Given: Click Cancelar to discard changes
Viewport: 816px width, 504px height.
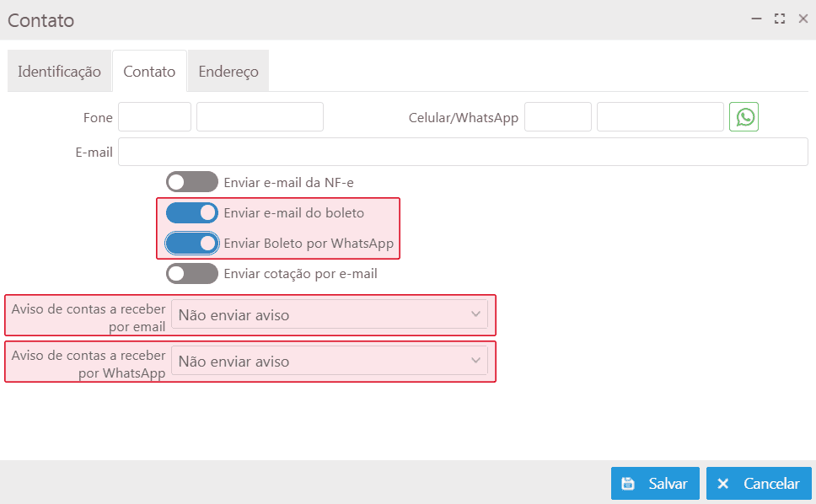Looking at the screenshot, I should [759, 484].
